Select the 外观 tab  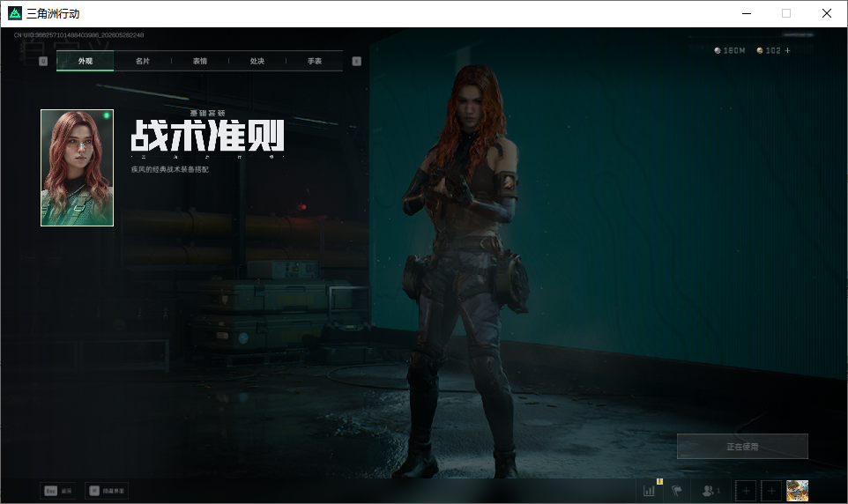click(85, 61)
